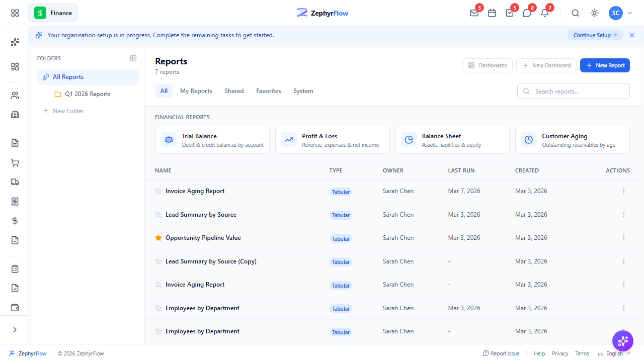Star Employees by Department run Mar 3, 2026
The image size is (644, 362).
coord(158,308)
